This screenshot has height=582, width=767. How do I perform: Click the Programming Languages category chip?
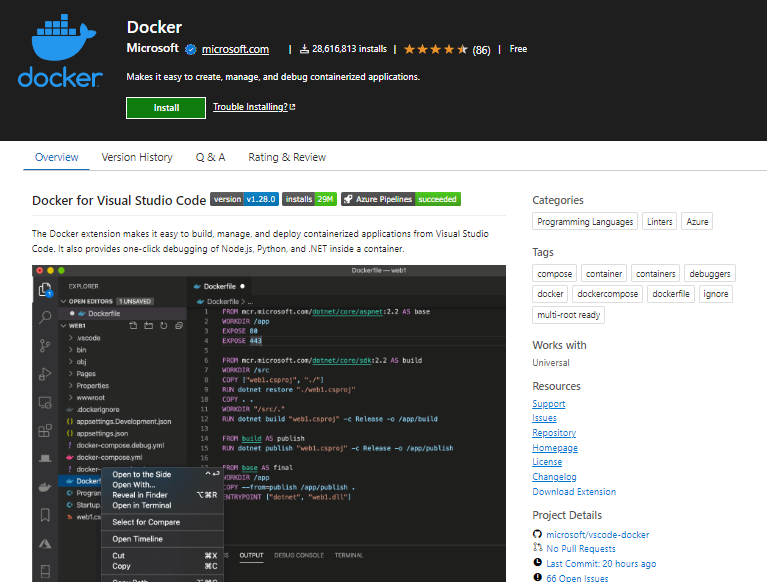[x=585, y=222]
